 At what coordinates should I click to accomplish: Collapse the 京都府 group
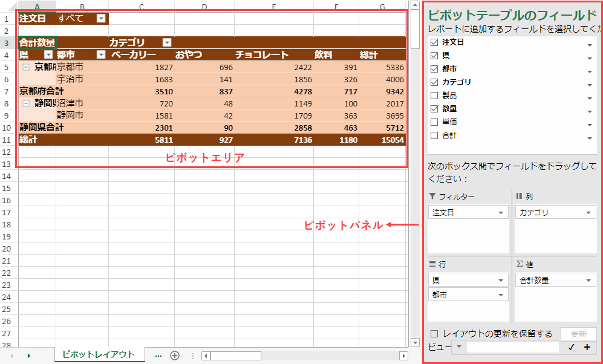[26, 67]
